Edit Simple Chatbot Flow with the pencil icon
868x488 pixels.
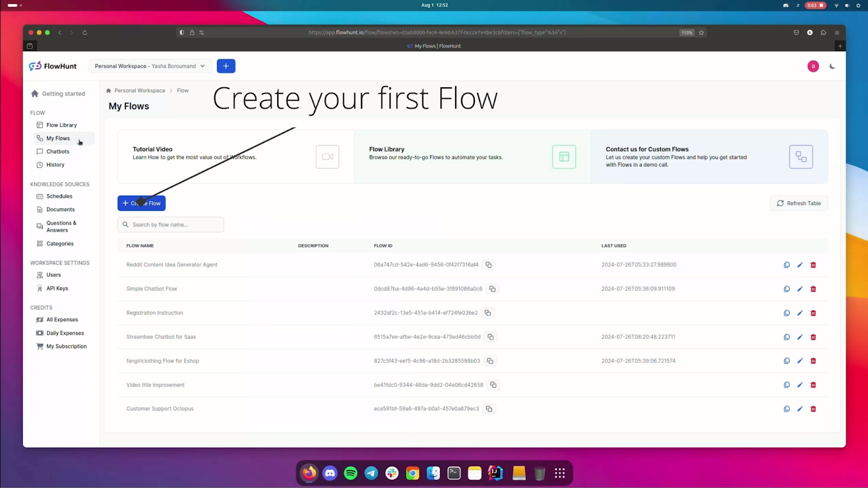pyautogui.click(x=800, y=288)
